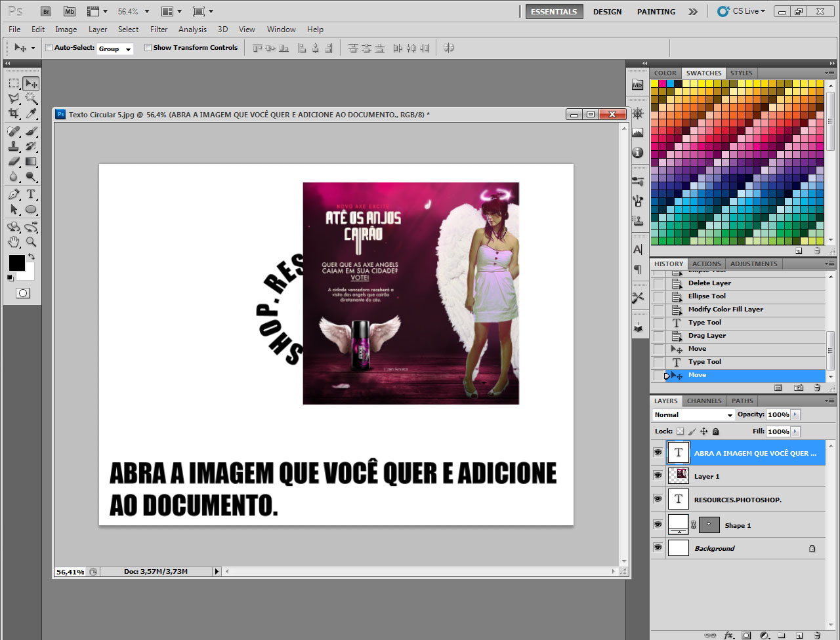The image size is (840, 640).
Task: Add a layer mask
Action: coord(746,635)
